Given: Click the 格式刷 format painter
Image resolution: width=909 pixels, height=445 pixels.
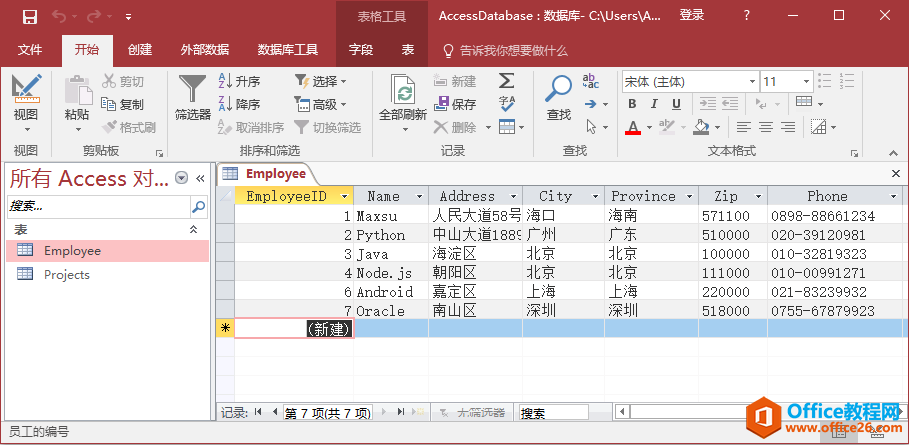Looking at the screenshot, I should [x=128, y=127].
